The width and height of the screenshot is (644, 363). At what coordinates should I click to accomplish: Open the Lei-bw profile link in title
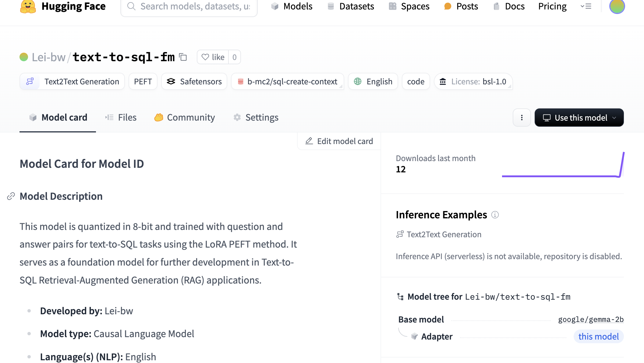[49, 57]
